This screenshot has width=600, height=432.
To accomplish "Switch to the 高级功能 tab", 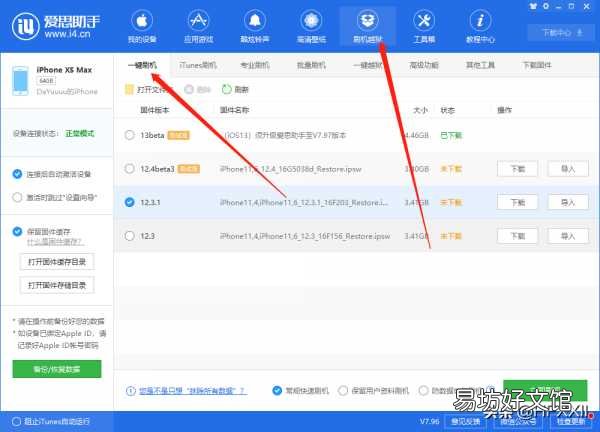I will pyautogui.click(x=424, y=65).
